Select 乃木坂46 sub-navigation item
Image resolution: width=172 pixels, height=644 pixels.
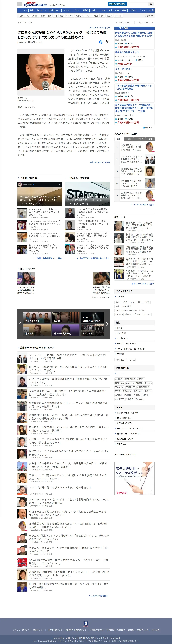(x=80, y=16)
